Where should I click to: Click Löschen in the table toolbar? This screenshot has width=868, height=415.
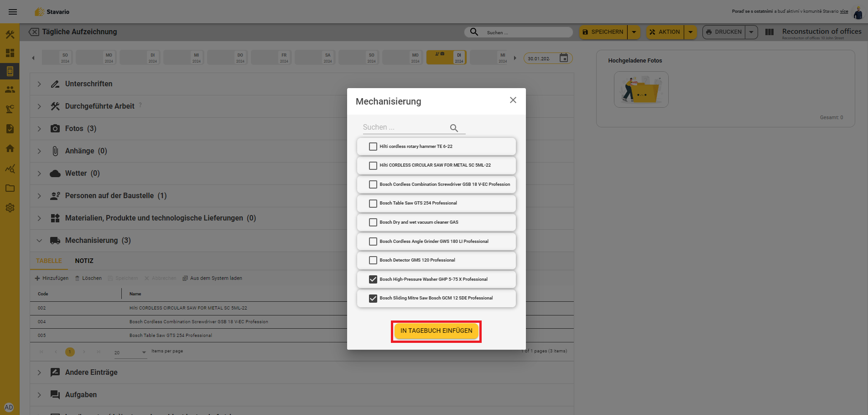click(88, 278)
